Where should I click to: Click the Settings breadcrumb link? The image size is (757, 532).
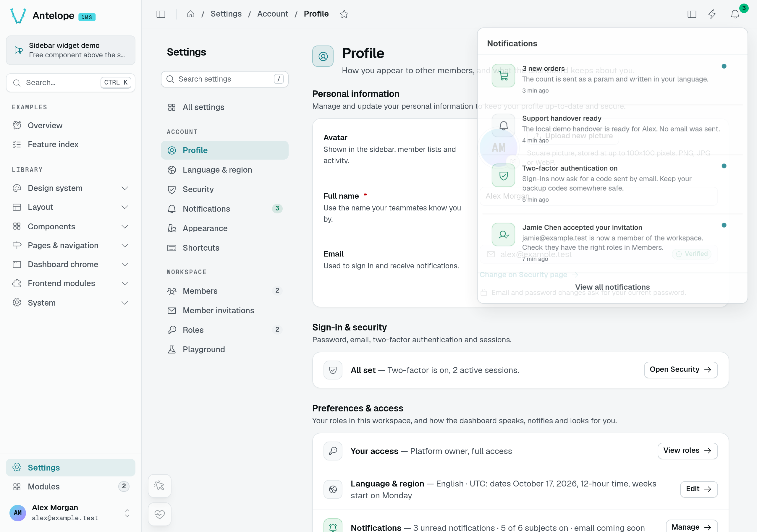coord(226,14)
